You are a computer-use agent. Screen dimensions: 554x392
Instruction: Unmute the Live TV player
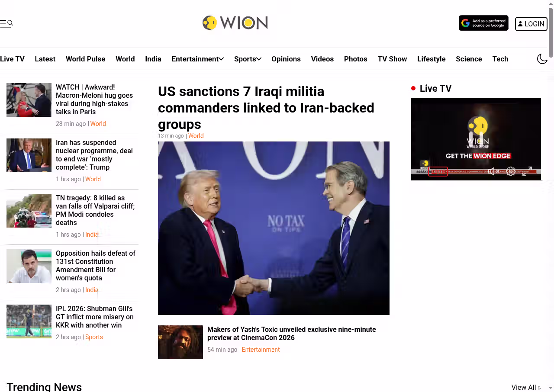(494, 171)
